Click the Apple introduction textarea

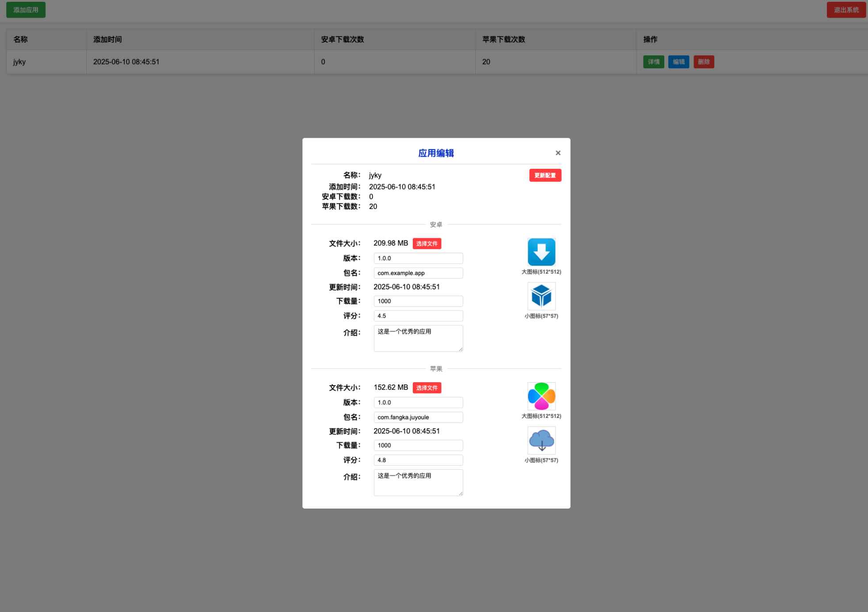coord(418,483)
